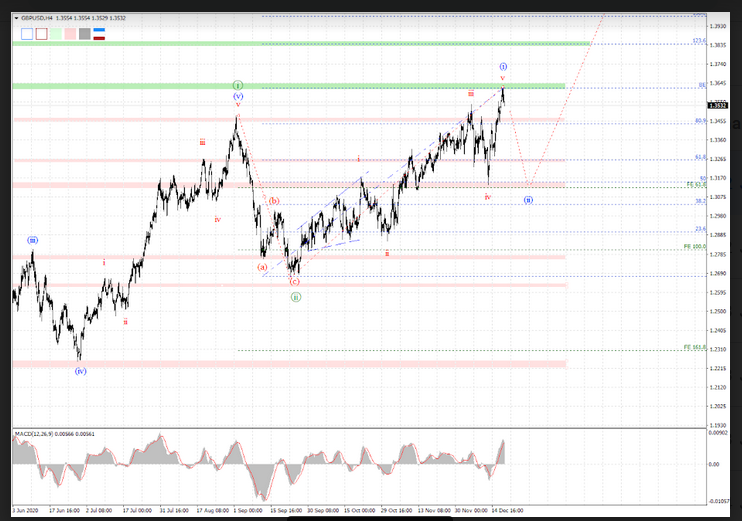
Task: Select the blue (iv) wave label at bottom
Action: pos(80,370)
